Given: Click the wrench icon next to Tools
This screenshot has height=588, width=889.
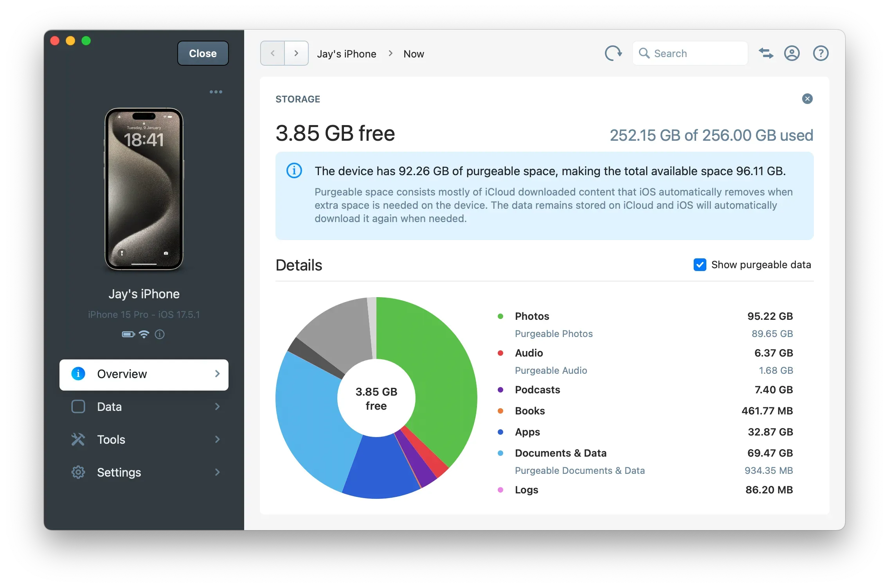Looking at the screenshot, I should [x=78, y=439].
